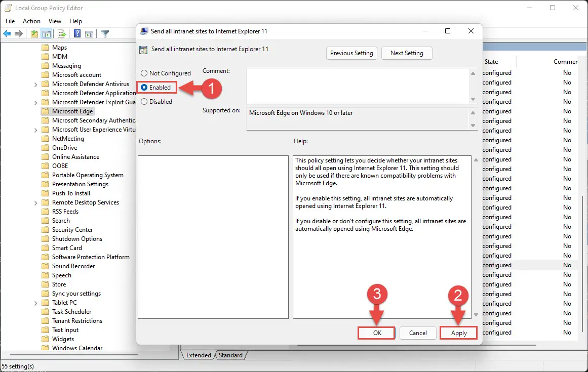This screenshot has height=372, width=588.
Task: Click inside the Comment text box
Action: (358, 86)
